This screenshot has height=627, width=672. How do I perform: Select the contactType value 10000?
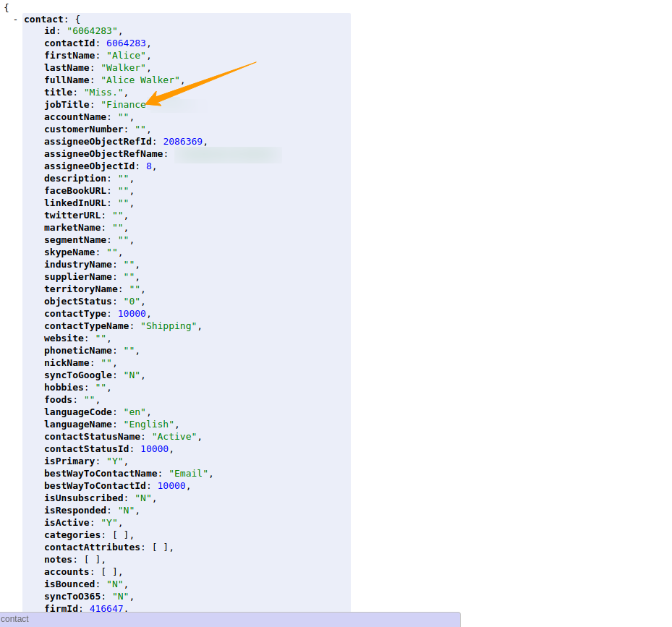132,314
